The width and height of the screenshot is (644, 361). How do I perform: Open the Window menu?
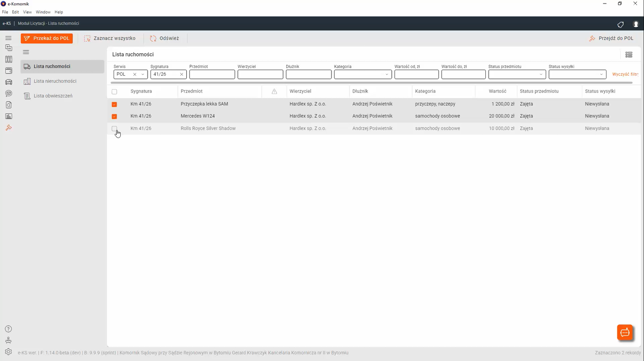point(43,12)
